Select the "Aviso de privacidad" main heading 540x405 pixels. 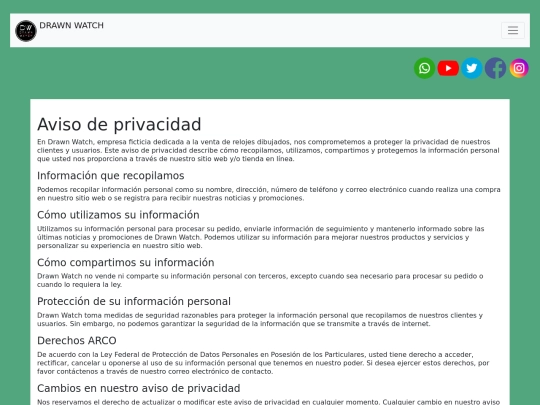(119, 124)
